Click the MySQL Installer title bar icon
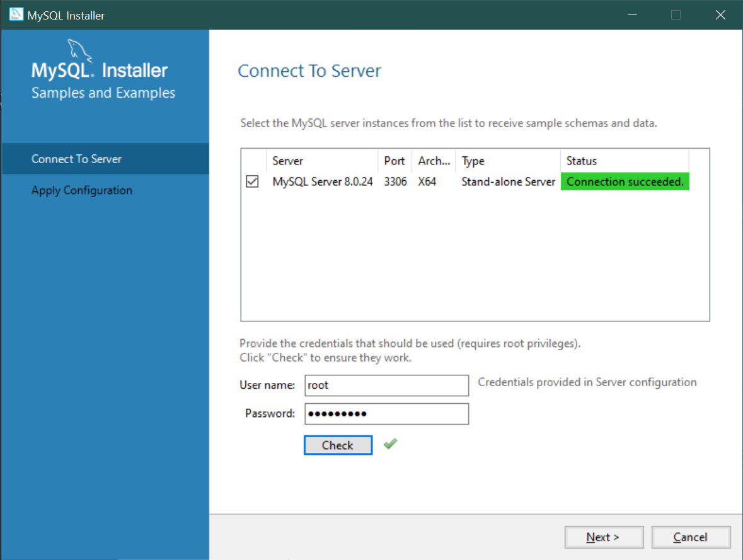The width and height of the screenshot is (743, 560). coord(16,14)
